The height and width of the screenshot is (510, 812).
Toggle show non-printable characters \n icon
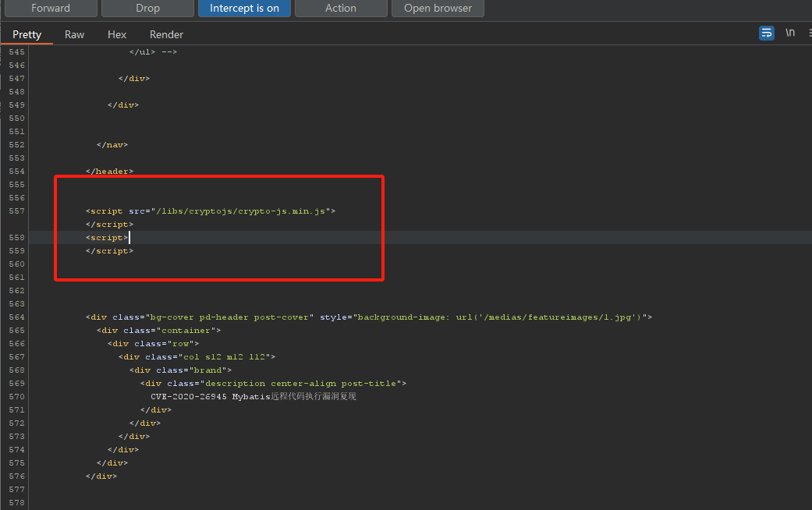tap(789, 33)
